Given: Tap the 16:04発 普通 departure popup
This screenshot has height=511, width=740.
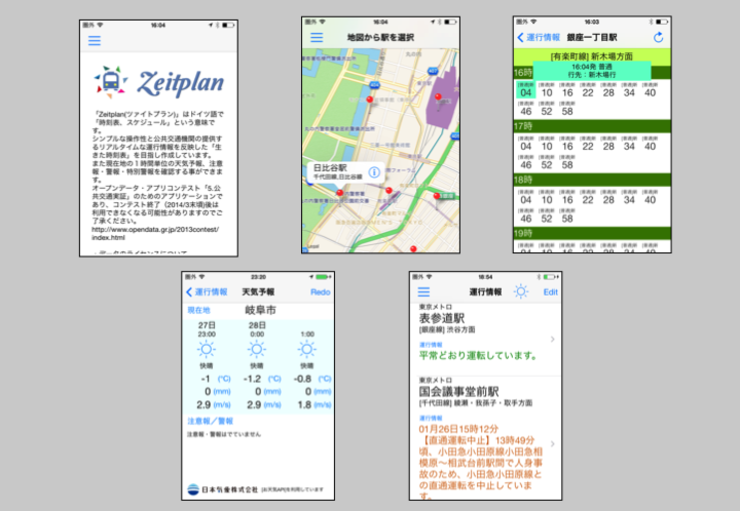Looking at the screenshot, I should (x=592, y=70).
